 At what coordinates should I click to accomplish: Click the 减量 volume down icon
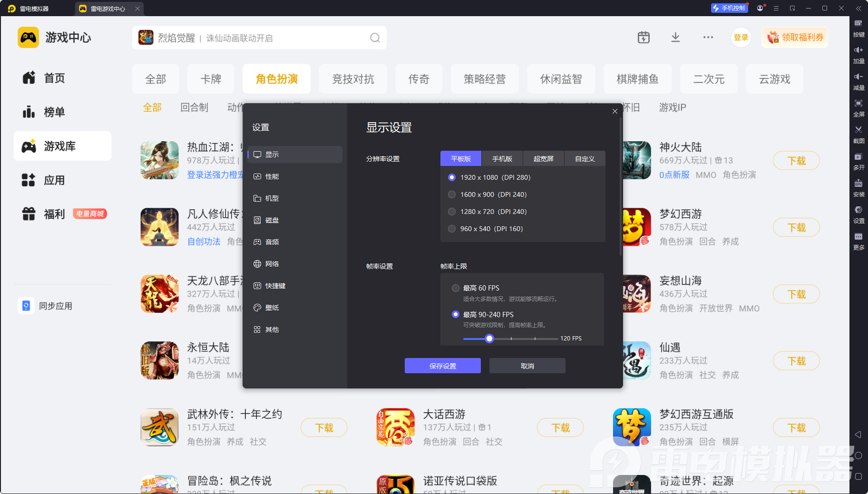coord(858,81)
